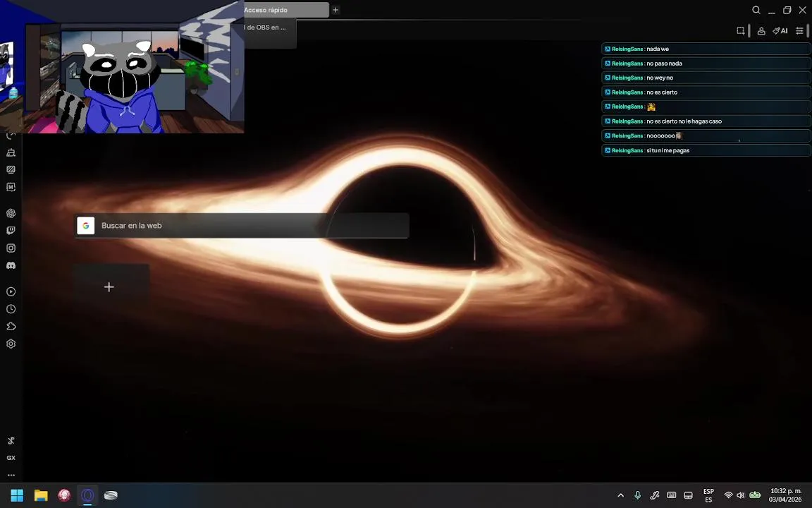Viewport: 812px width, 508px height.
Task: Click the GX logo in sidebar
Action: click(x=11, y=458)
